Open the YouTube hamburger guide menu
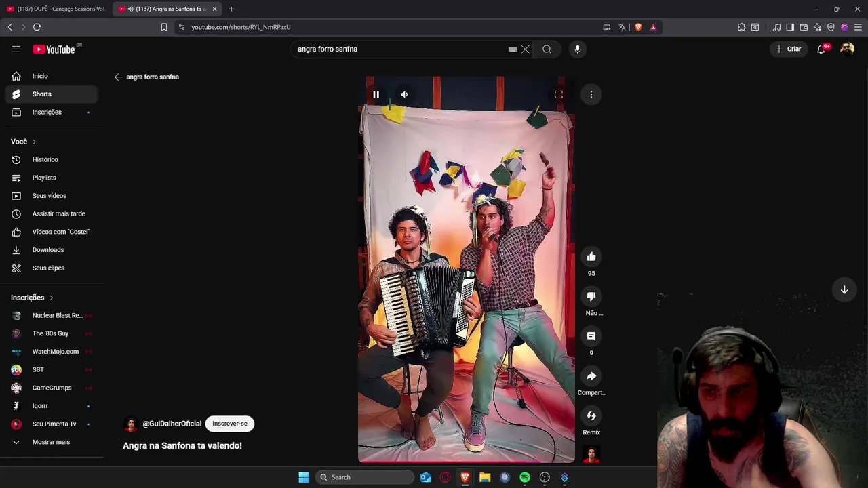The height and width of the screenshot is (488, 868). 16,49
